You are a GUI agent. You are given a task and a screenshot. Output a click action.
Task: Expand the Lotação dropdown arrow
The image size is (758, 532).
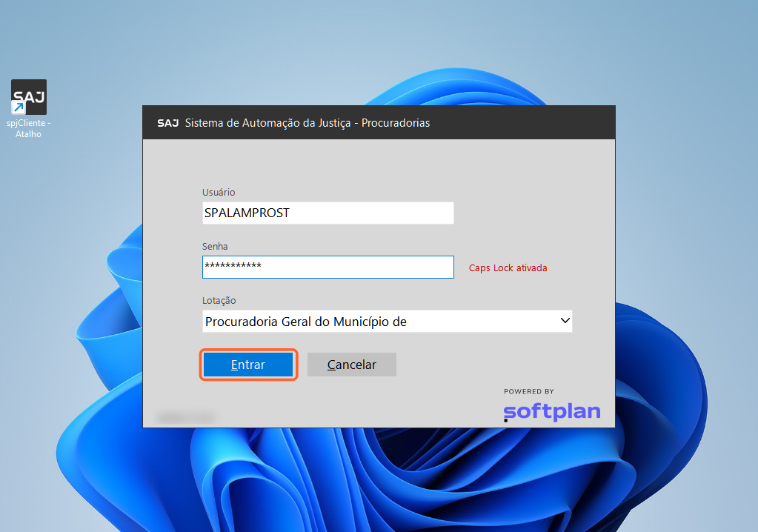[565, 321]
